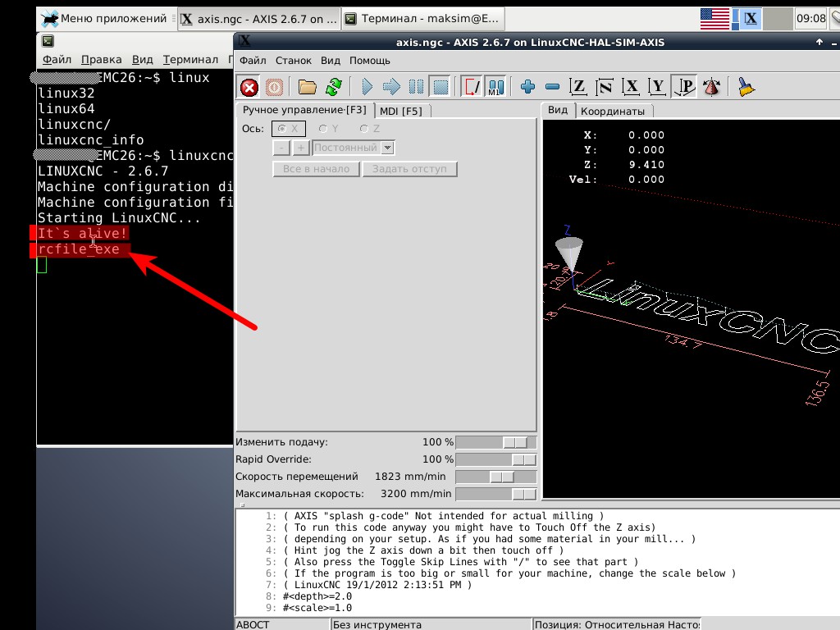Click the X workspace icon in the tray
840x630 pixels.
coord(751,19)
